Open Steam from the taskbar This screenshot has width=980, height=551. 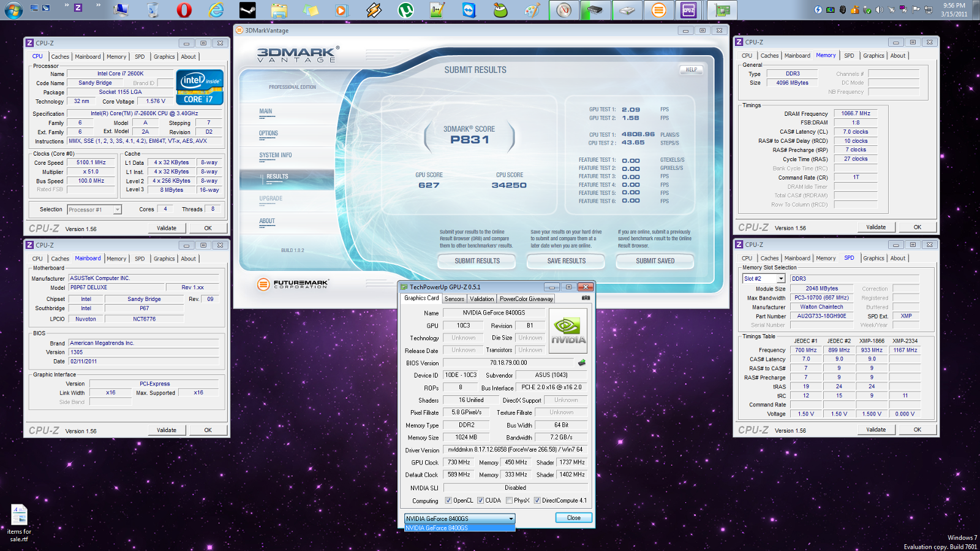pyautogui.click(x=247, y=10)
